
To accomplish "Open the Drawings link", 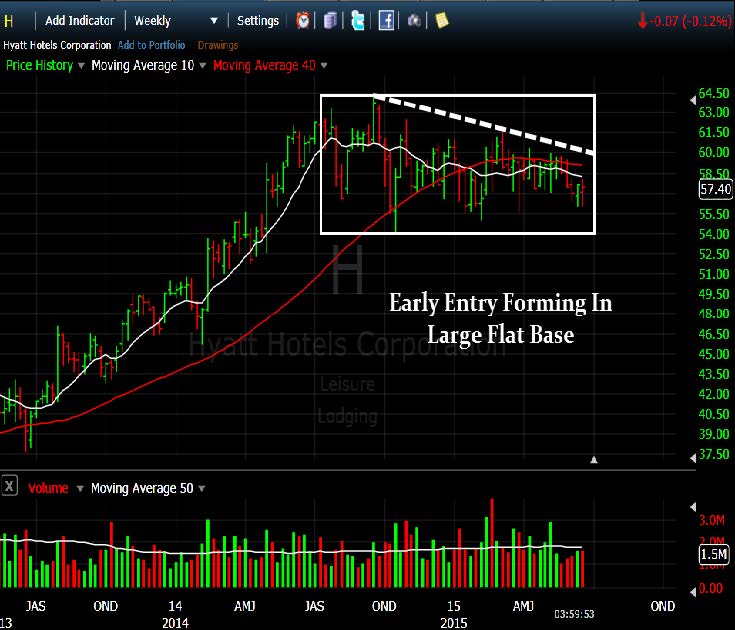I will point(218,45).
